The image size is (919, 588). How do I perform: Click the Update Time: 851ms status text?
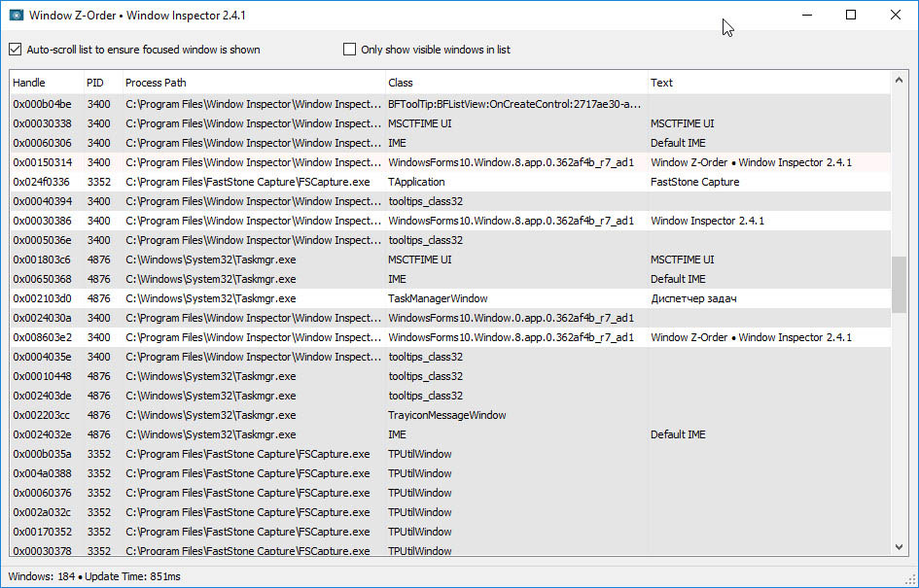pos(132,576)
